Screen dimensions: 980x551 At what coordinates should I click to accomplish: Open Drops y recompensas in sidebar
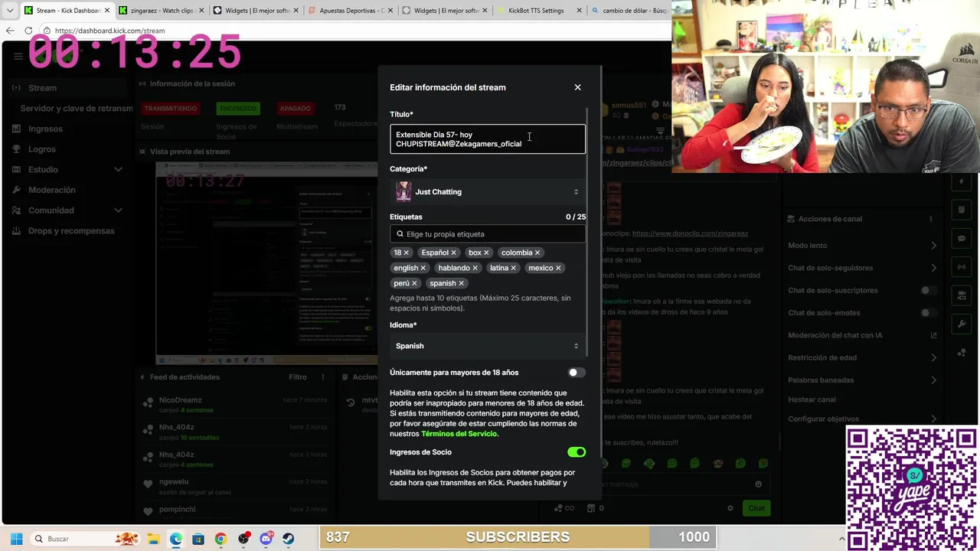click(x=71, y=231)
